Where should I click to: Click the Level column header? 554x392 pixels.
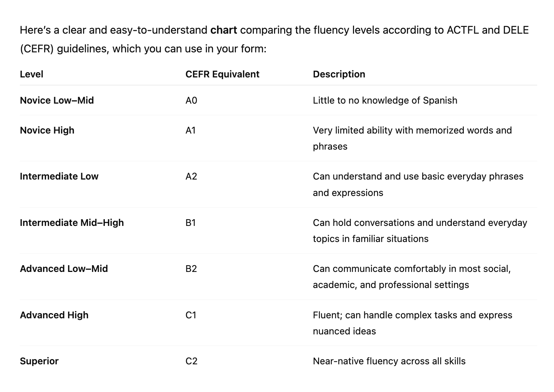coord(31,74)
